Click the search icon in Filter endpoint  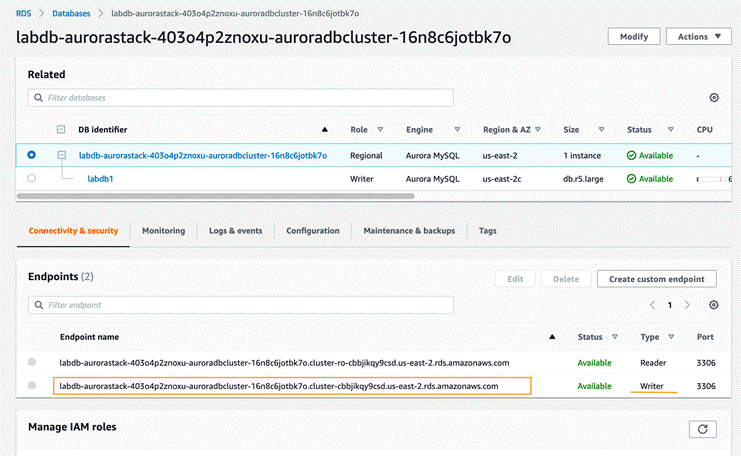coord(39,305)
